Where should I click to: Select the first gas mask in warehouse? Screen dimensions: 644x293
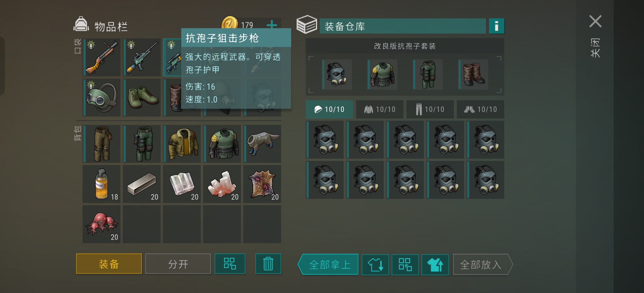[x=325, y=140]
